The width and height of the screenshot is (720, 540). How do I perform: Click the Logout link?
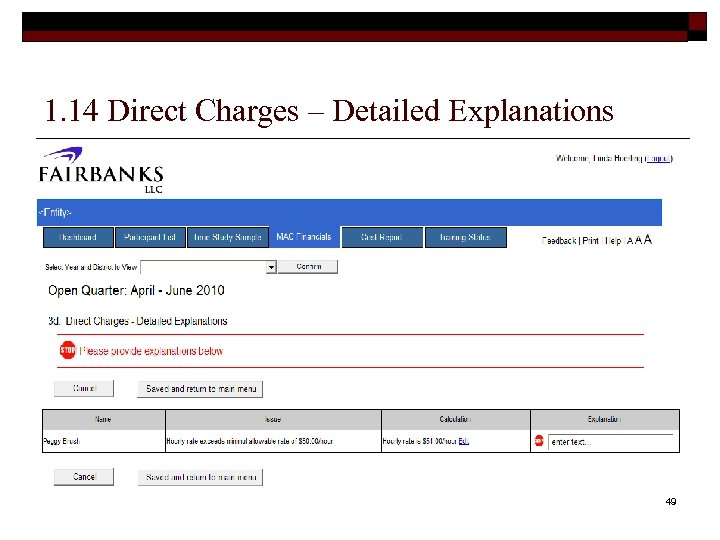point(658,158)
